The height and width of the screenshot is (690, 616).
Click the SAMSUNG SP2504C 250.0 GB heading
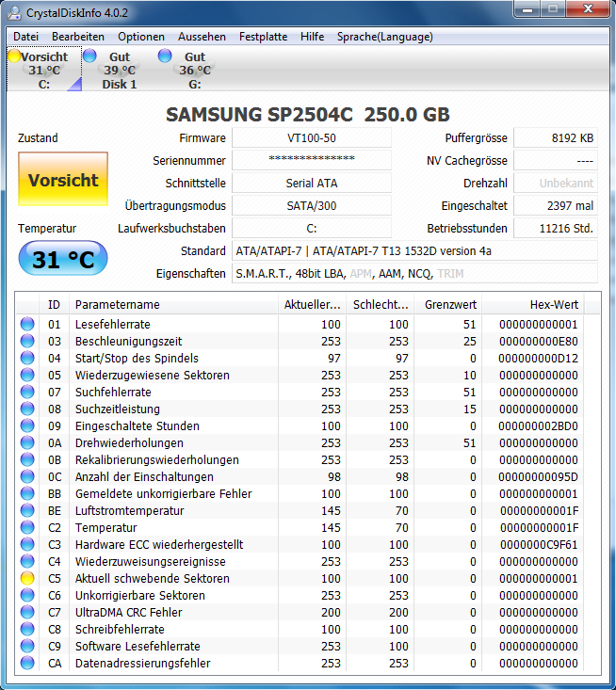click(x=308, y=115)
